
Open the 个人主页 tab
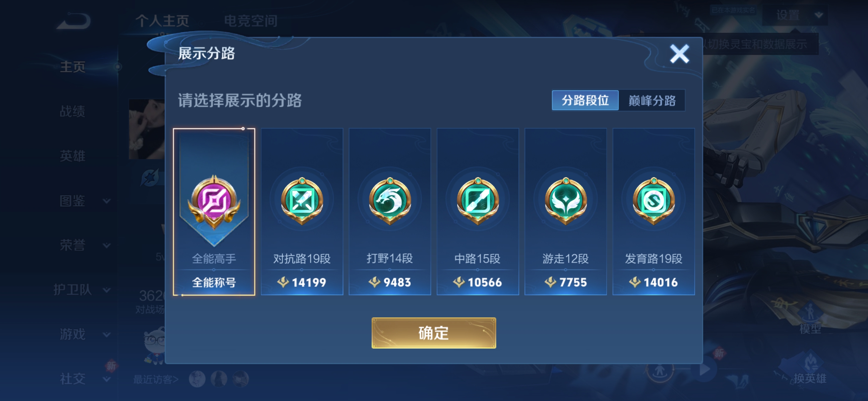[162, 21]
